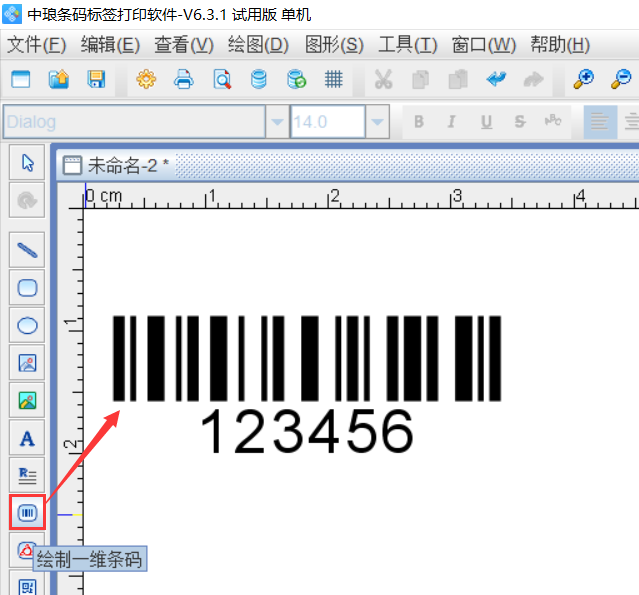Select the text tool A
Screen dimensions: 639x595
coord(27,438)
